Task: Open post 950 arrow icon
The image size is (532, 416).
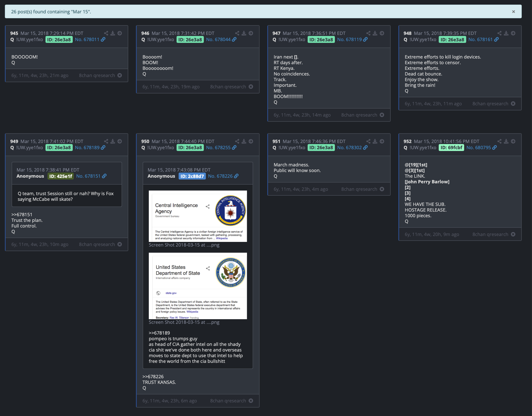Action: coord(251,141)
